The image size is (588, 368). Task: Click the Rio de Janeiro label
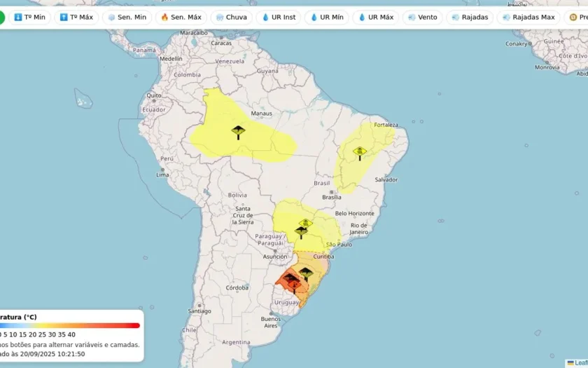(x=359, y=229)
